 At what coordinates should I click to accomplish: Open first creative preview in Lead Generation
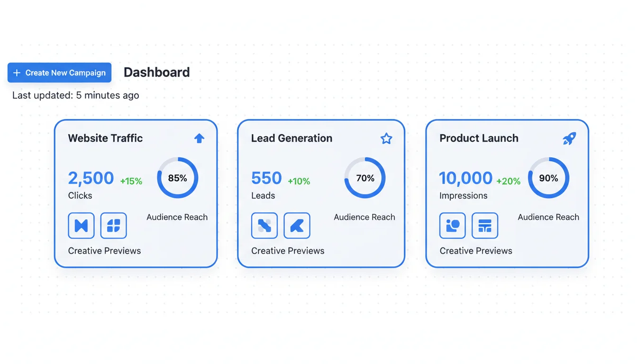click(x=264, y=226)
